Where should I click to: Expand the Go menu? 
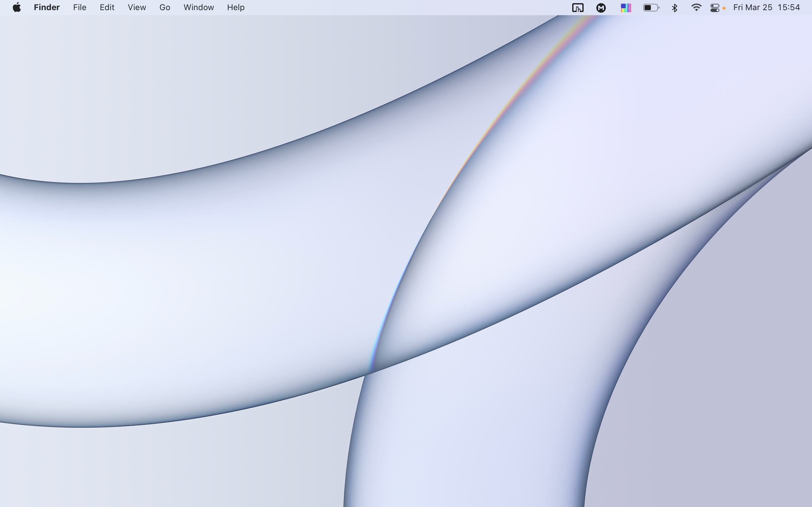164,7
